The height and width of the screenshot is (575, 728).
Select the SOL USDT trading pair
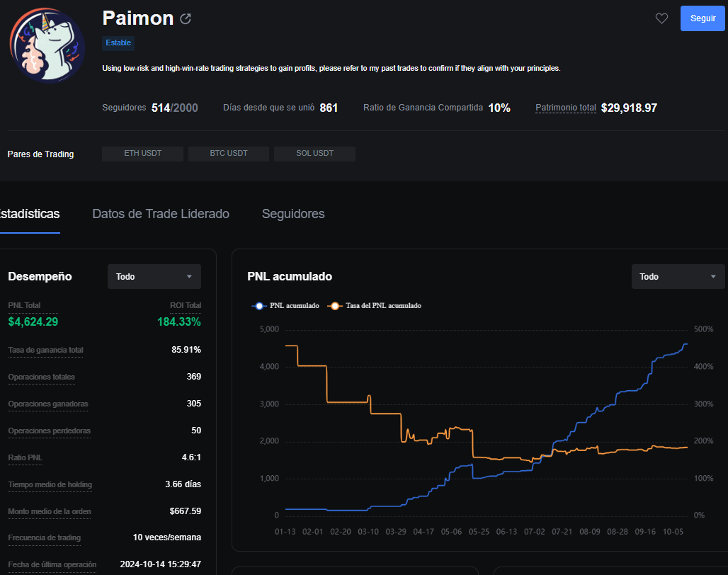(315, 154)
